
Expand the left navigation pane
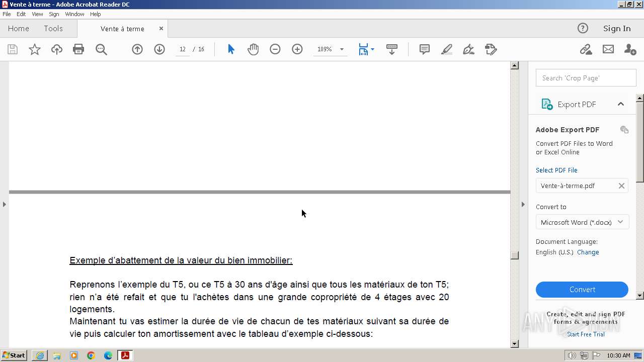(x=4, y=204)
